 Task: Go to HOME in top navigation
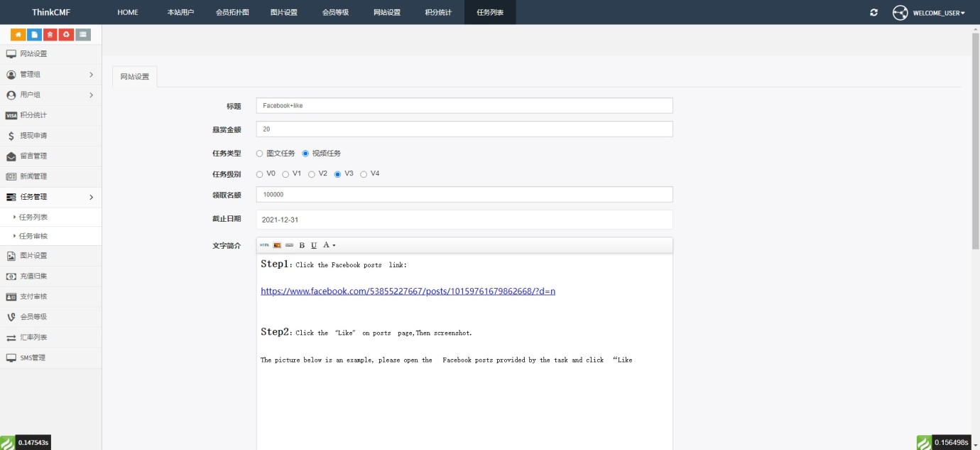point(128,12)
